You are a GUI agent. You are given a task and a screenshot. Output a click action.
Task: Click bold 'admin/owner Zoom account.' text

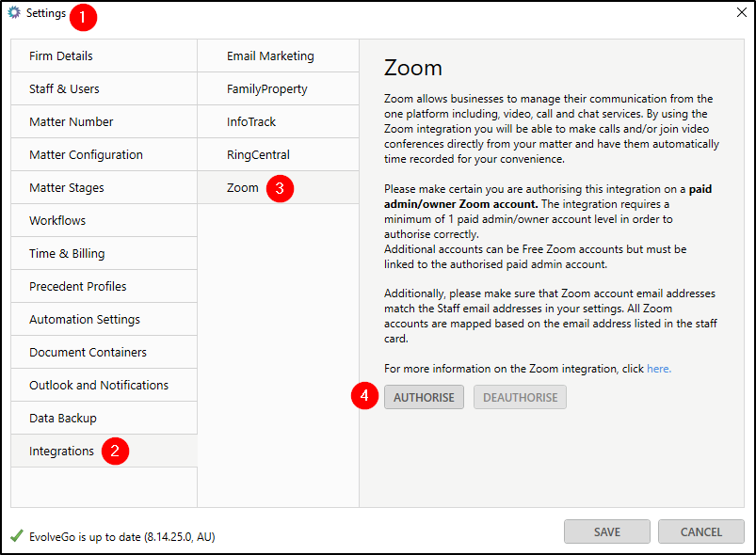coord(461,204)
